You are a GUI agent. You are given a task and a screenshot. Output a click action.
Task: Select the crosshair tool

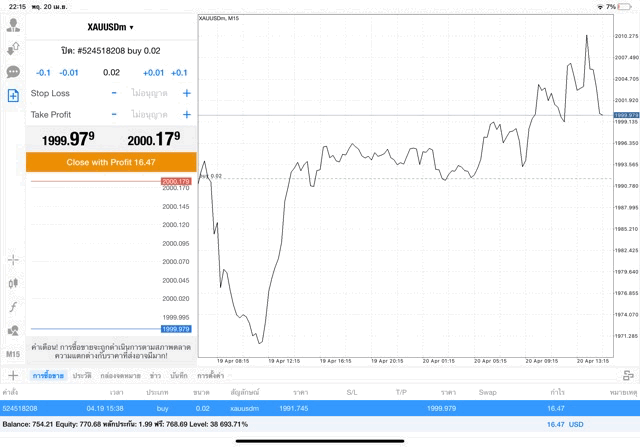click(x=13, y=260)
